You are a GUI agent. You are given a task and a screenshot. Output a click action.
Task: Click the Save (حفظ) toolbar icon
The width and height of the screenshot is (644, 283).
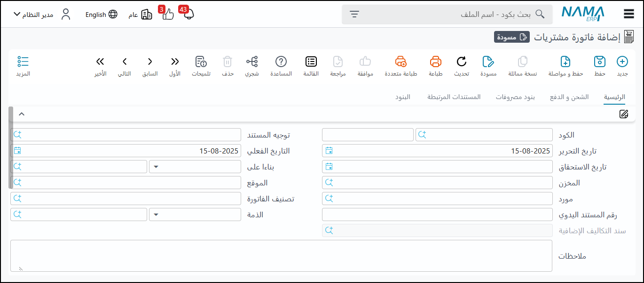599,62
